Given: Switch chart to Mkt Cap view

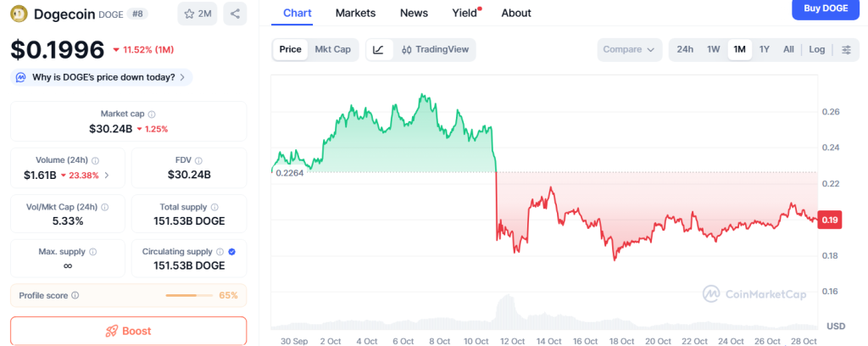Looking at the screenshot, I should 332,49.
